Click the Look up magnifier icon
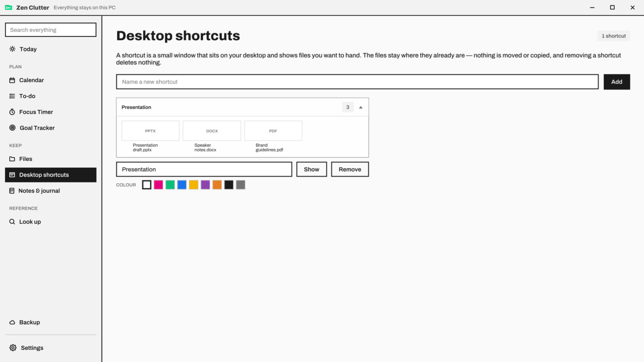 click(x=12, y=222)
